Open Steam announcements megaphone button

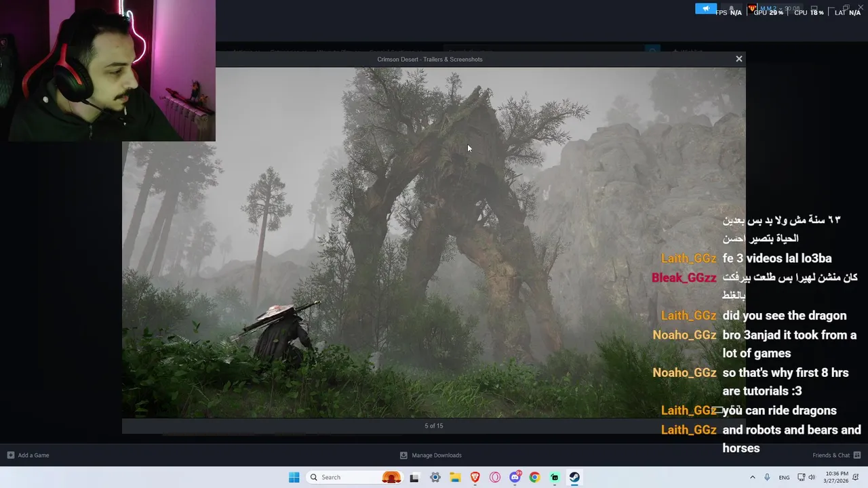[705, 9]
